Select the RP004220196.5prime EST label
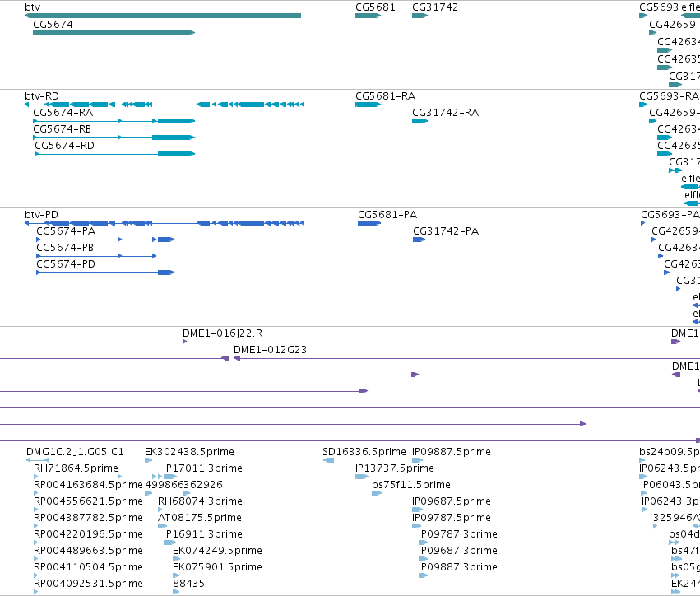700x596 pixels. coord(88,534)
